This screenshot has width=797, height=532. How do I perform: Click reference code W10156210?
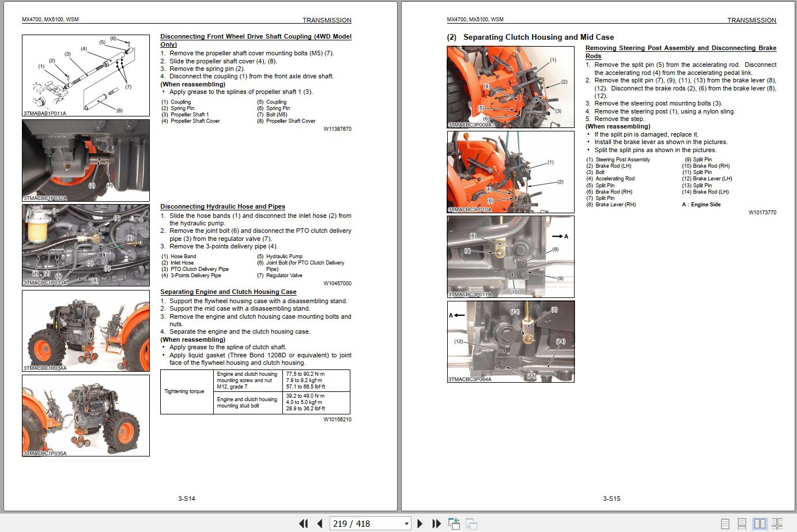coord(337,420)
